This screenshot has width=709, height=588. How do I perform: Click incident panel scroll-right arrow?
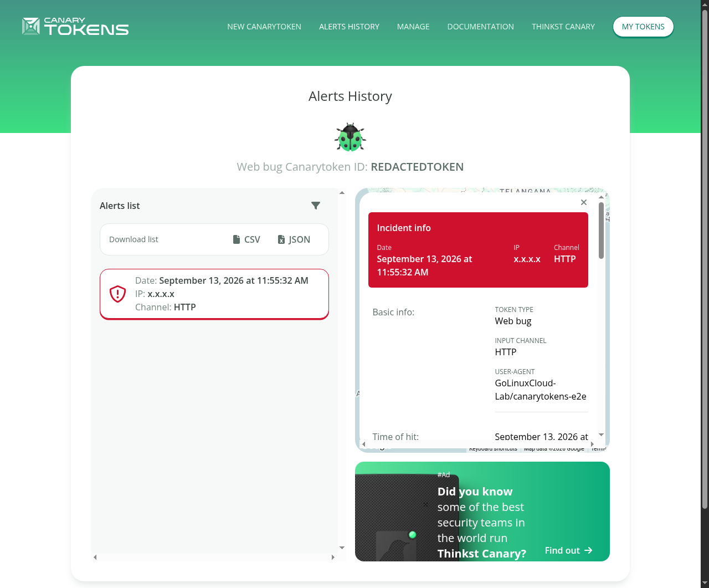[x=592, y=444]
